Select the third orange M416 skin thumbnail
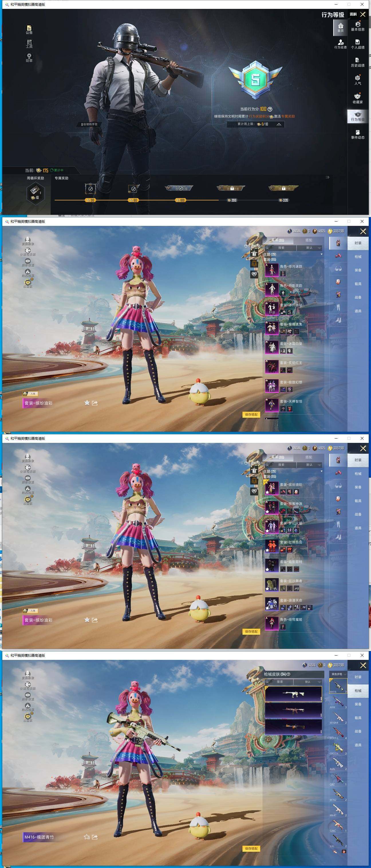This screenshot has width=371, height=868. click(x=293, y=726)
